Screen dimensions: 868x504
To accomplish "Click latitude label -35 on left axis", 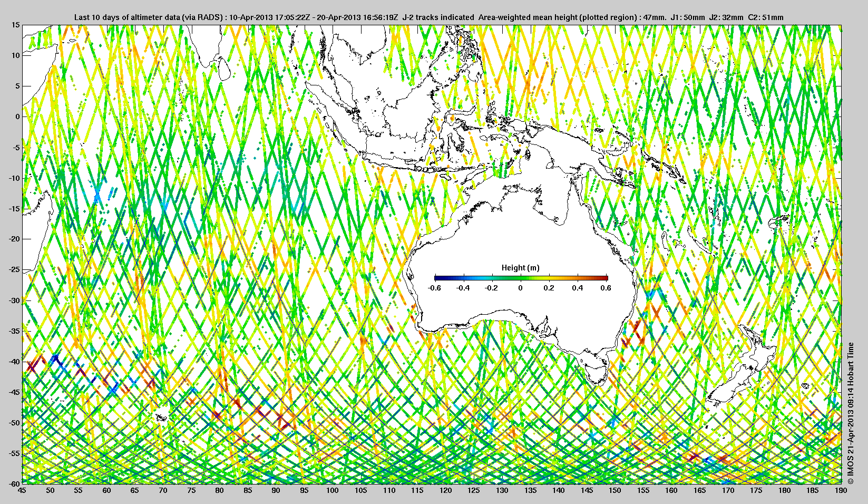I will tap(14, 331).
